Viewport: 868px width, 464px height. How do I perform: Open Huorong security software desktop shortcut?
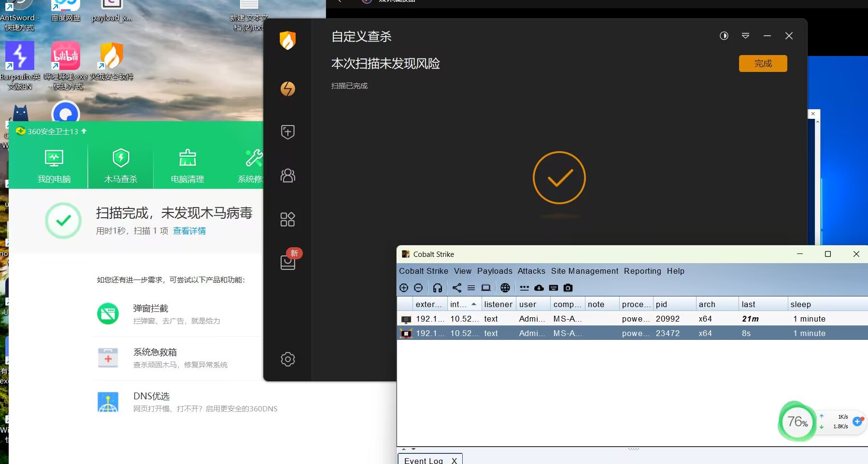pyautogui.click(x=112, y=61)
